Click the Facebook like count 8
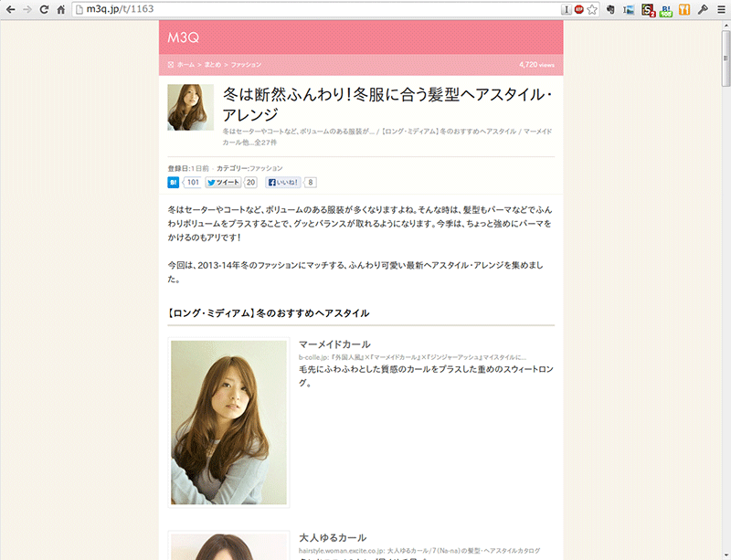The width and height of the screenshot is (731, 560). point(311,183)
